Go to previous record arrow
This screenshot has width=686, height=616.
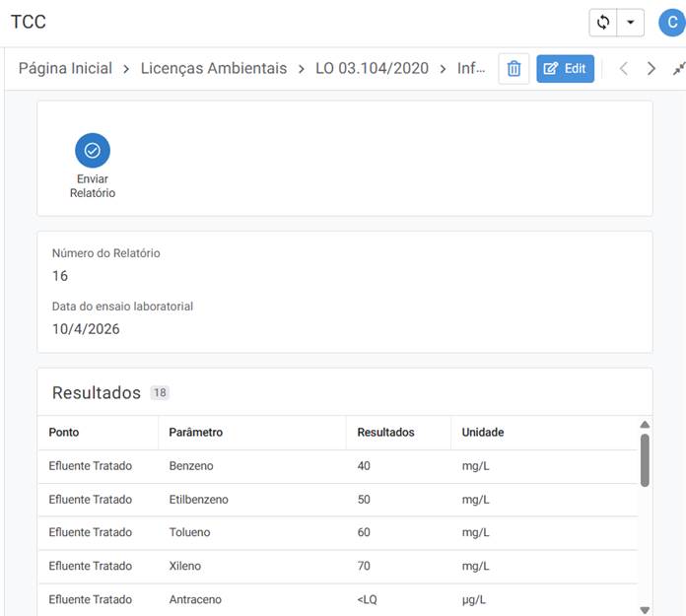(x=624, y=69)
